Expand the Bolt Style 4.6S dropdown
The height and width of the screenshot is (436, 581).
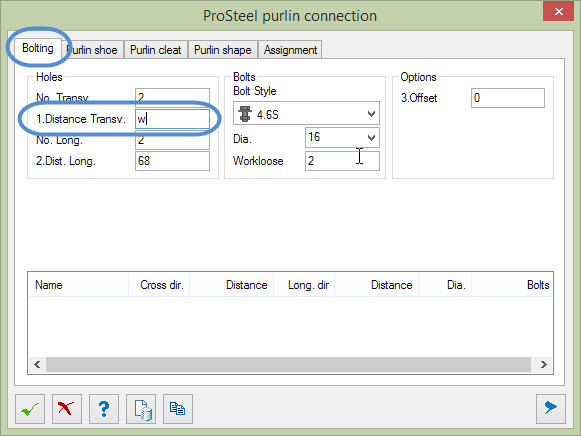tap(371, 114)
